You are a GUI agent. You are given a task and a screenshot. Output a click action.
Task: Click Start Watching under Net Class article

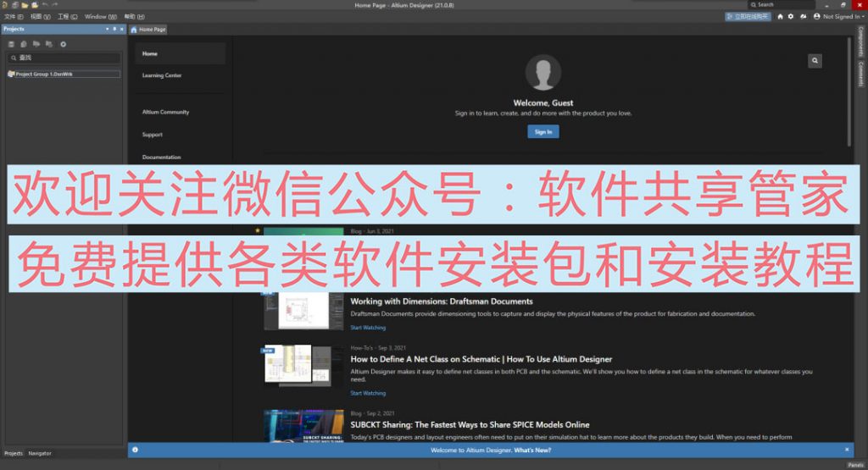(368, 393)
